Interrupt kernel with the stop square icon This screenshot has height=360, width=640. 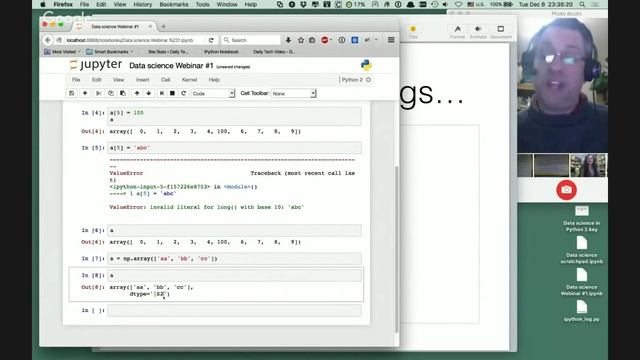tap(172, 93)
